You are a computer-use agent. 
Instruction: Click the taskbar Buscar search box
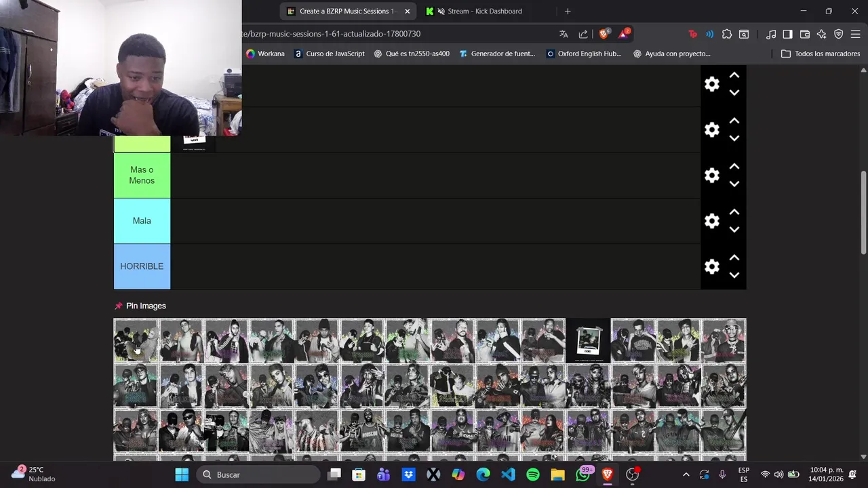coord(258,474)
